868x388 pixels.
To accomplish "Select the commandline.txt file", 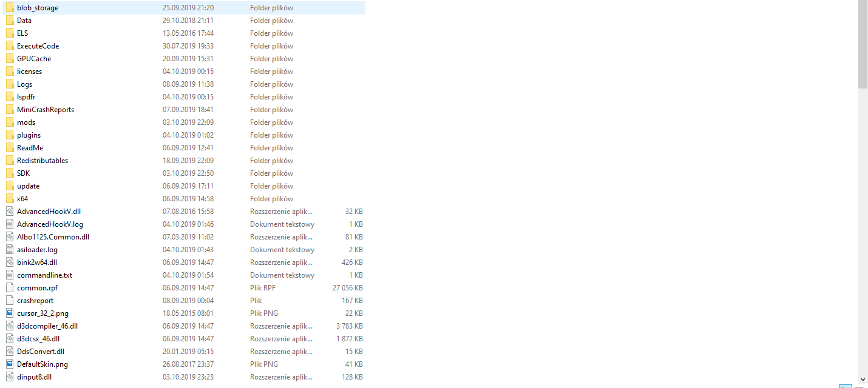I will click(185, 275).
